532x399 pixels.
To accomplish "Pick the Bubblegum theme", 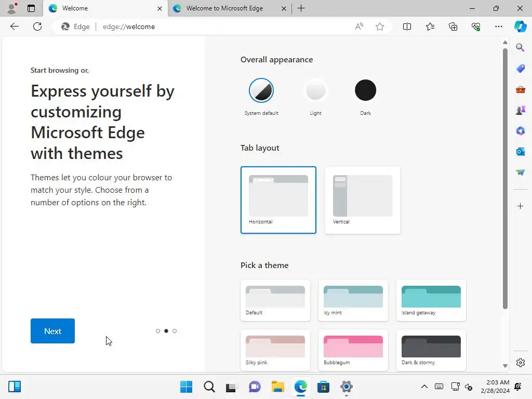I will pos(353,350).
